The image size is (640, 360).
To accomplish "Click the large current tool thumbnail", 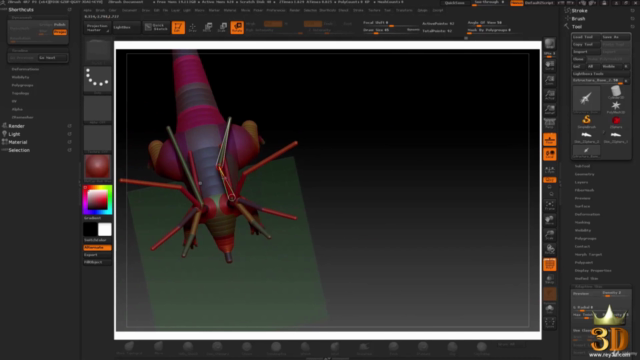I will pos(586,99).
